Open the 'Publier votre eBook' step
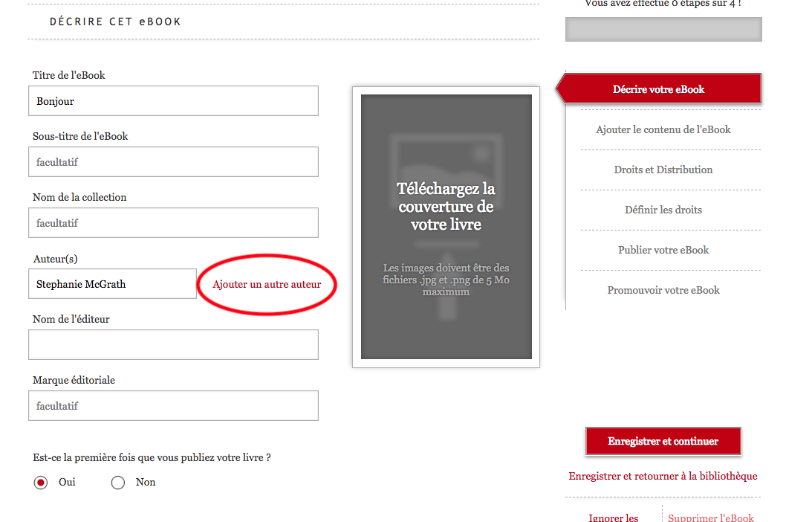The width and height of the screenshot is (812, 522). point(663,250)
